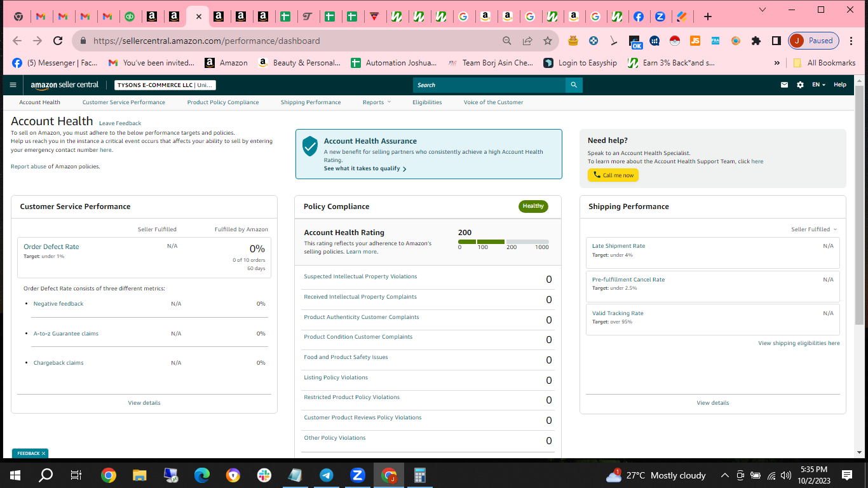Click the Order Defect Rate link
Screen dimensions: 868x488
51,247
